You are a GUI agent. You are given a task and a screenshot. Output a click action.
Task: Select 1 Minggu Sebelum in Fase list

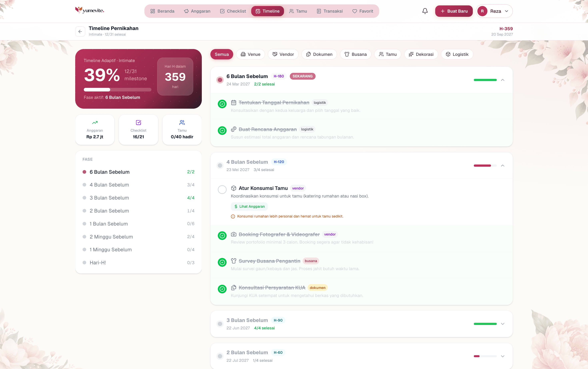coord(139,249)
